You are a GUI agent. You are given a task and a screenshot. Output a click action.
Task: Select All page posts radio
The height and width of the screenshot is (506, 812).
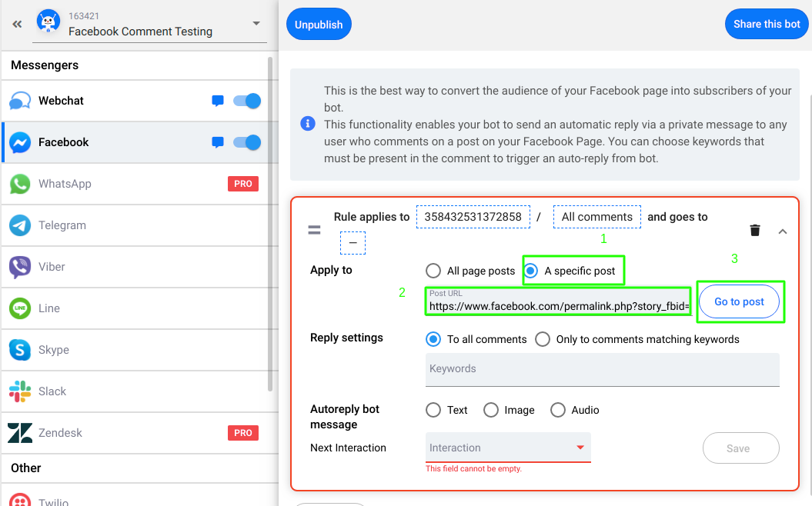pyautogui.click(x=433, y=271)
